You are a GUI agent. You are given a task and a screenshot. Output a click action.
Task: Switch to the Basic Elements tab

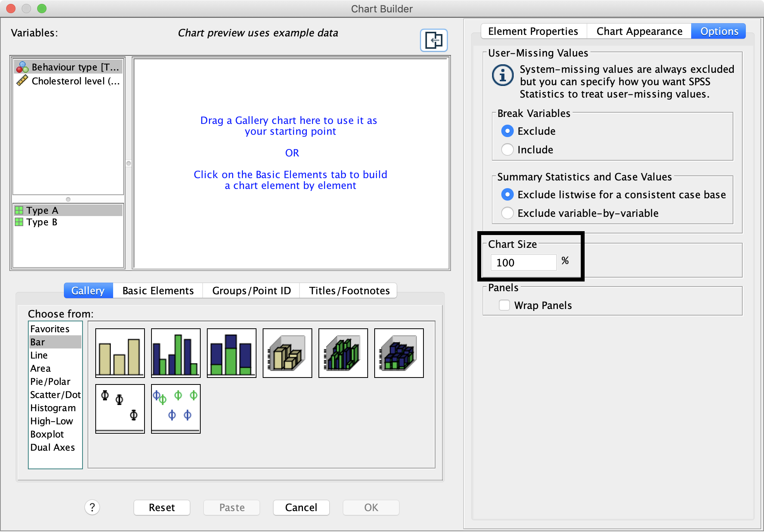(158, 290)
